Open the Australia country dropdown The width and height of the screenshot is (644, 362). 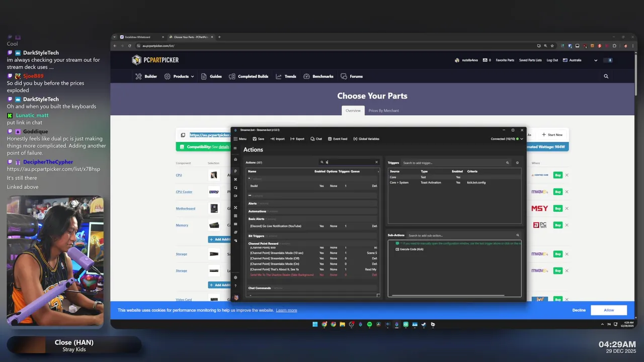(x=580, y=60)
